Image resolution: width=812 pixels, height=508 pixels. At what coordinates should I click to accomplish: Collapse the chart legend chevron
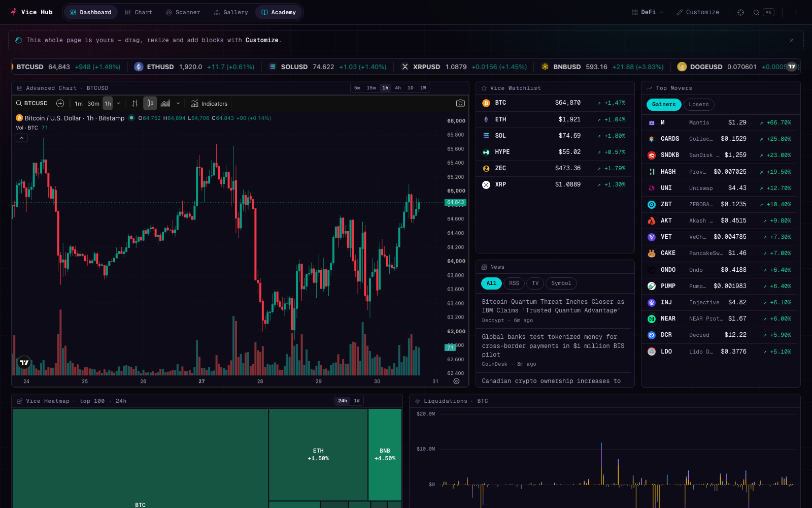point(21,138)
